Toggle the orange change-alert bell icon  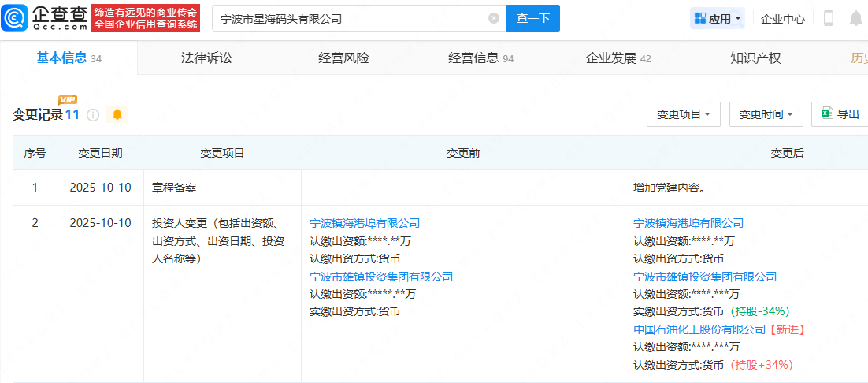click(117, 115)
